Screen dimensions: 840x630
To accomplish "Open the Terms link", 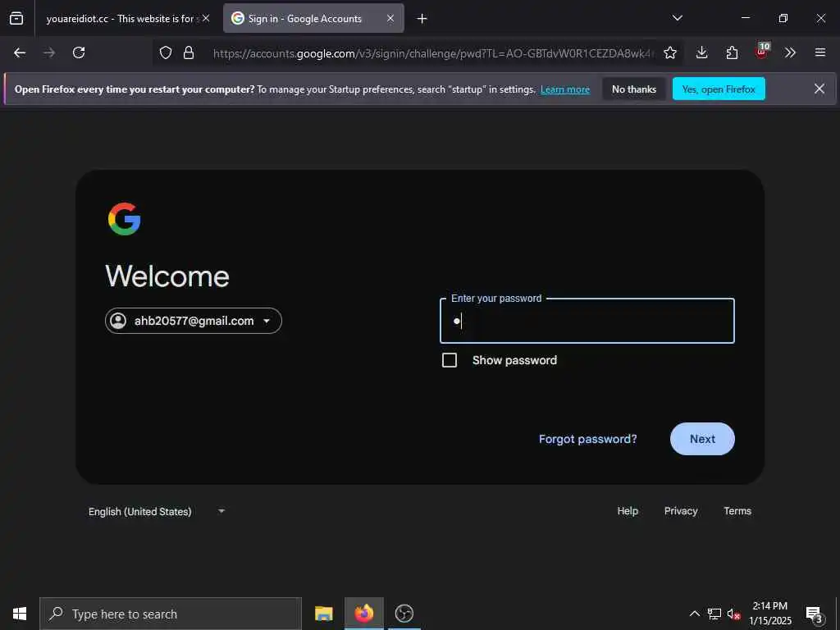I will click(x=737, y=511).
